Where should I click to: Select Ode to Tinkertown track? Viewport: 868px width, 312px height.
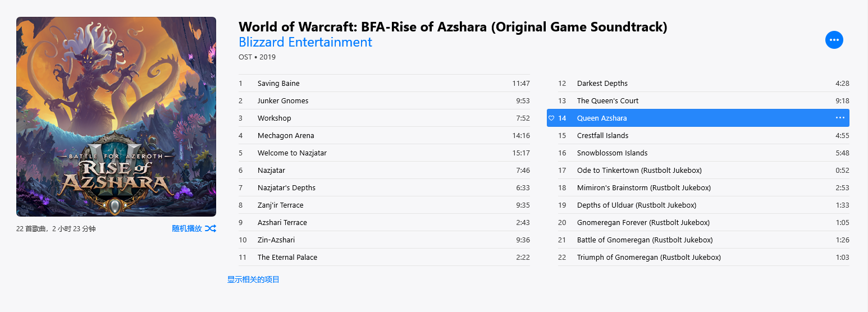[x=639, y=171]
